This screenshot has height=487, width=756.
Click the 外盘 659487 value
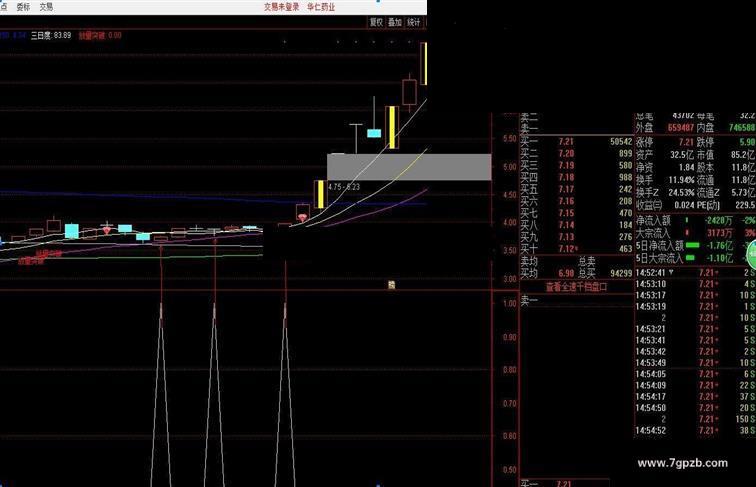click(681, 128)
